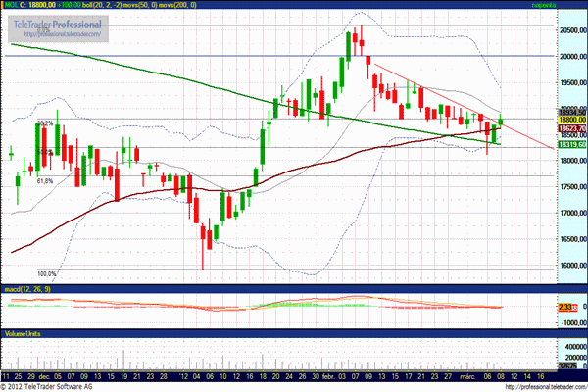The image size is (588, 392).
Task: Click the 'febr.' marker on the date axis
Action: click(328, 375)
